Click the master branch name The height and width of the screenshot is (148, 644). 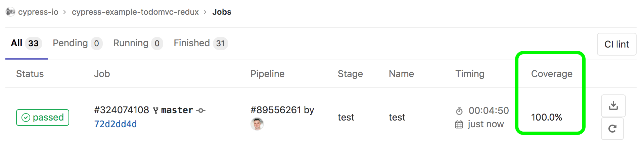pos(177,110)
